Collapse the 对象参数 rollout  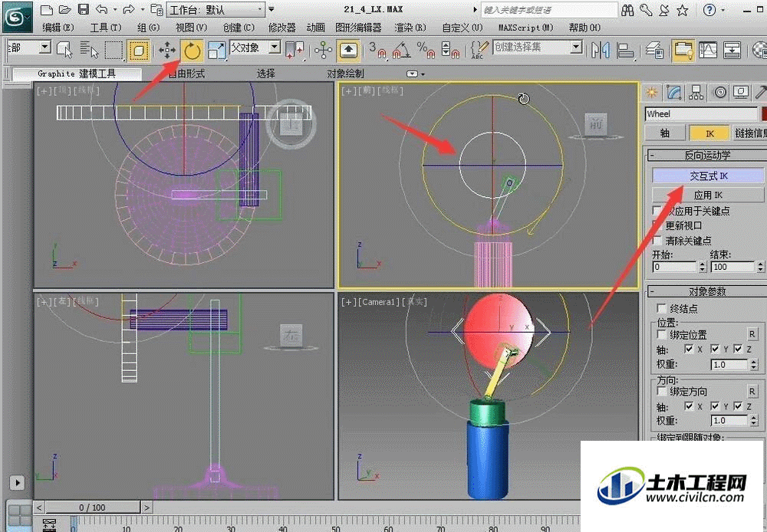[x=653, y=291]
